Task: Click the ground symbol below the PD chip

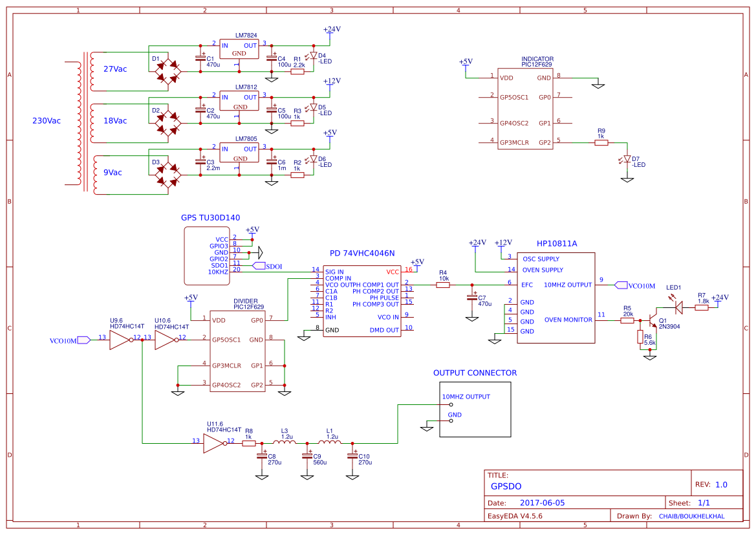Action: (304, 336)
